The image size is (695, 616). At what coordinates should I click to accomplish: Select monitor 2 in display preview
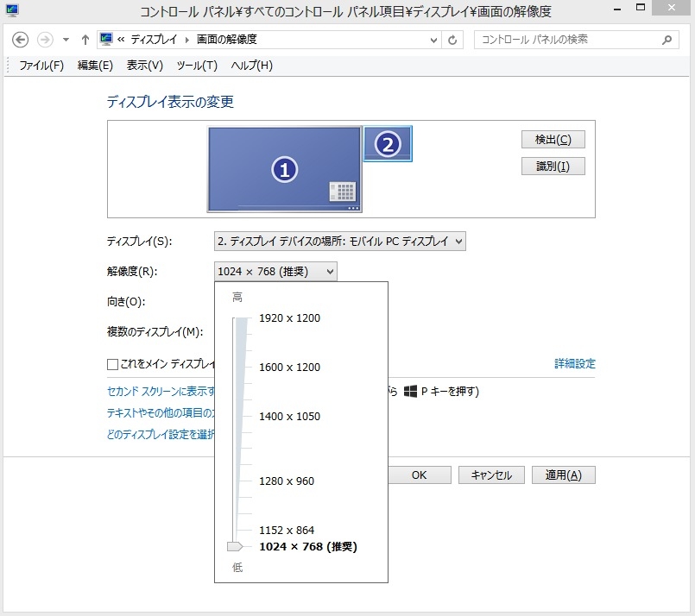(x=388, y=144)
